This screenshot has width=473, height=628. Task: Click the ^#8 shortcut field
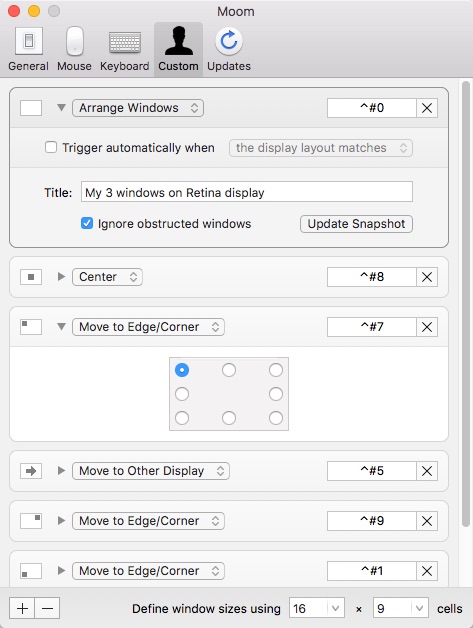(x=372, y=277)
